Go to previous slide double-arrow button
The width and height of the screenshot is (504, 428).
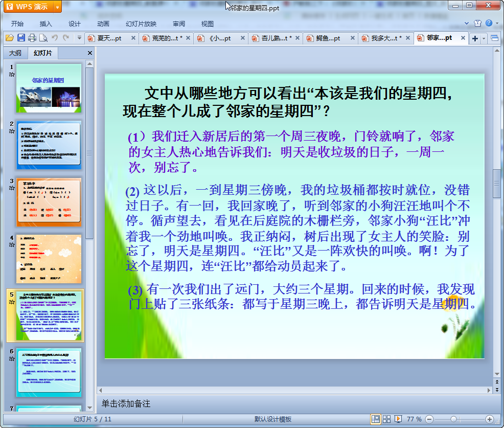coord(497,382)
